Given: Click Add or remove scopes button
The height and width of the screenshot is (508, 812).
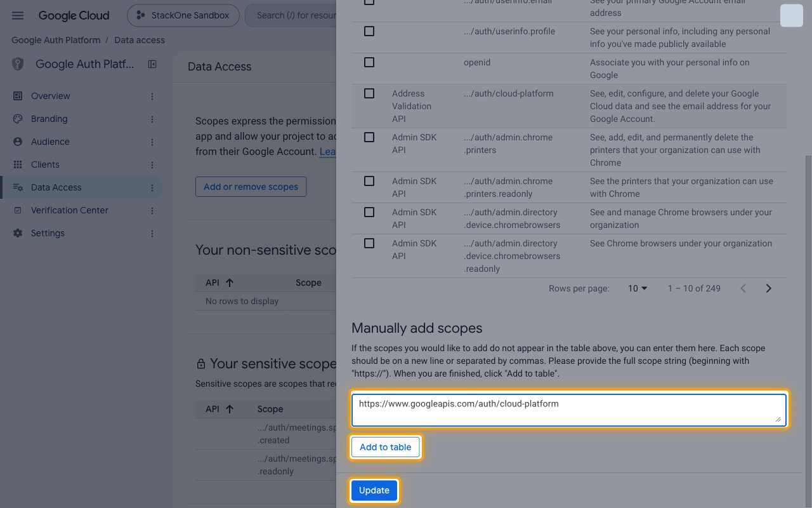Looking at the screenshot, I should (x=251, y=187).
